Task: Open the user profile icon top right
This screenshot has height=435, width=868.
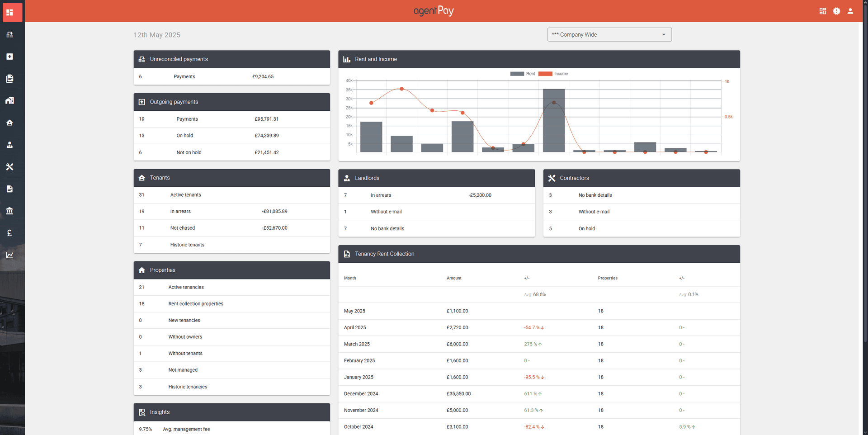Action: tap(850, 11)
